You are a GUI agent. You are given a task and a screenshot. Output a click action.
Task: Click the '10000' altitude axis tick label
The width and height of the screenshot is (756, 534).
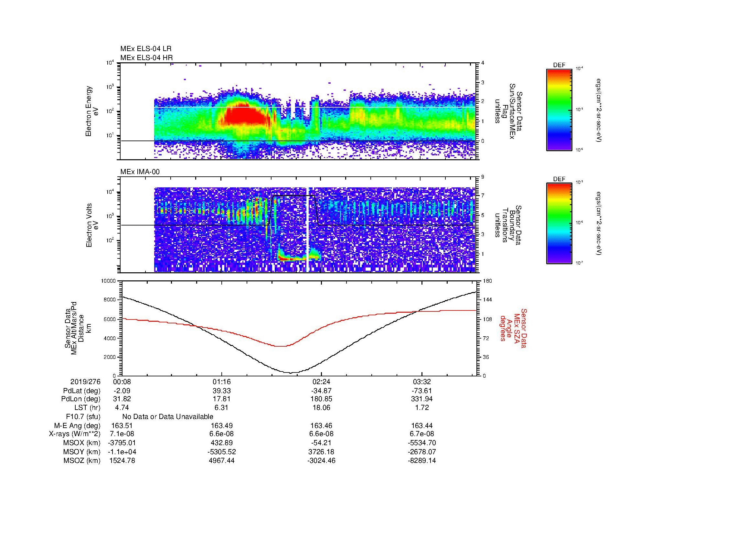tap(108, 281)
